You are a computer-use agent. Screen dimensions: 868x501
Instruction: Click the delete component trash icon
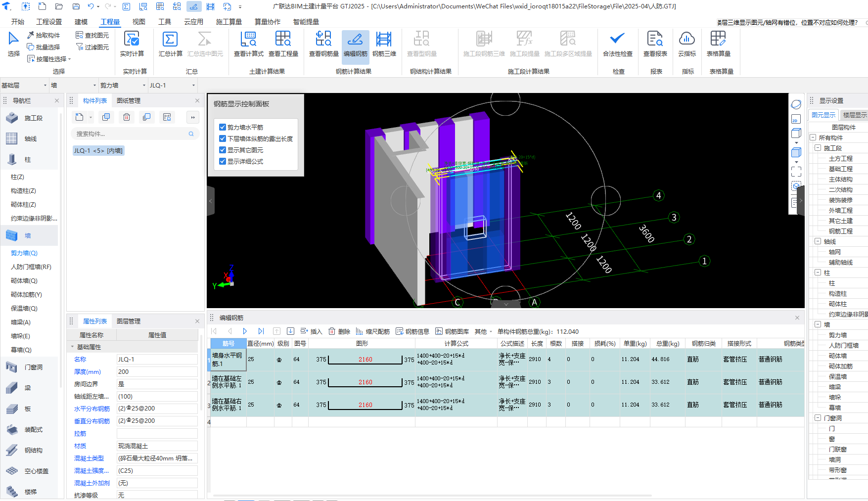point(127,117)
